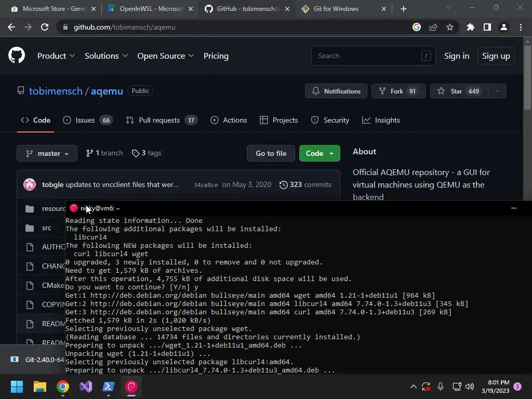Open the Issues tab

[88, 120]
